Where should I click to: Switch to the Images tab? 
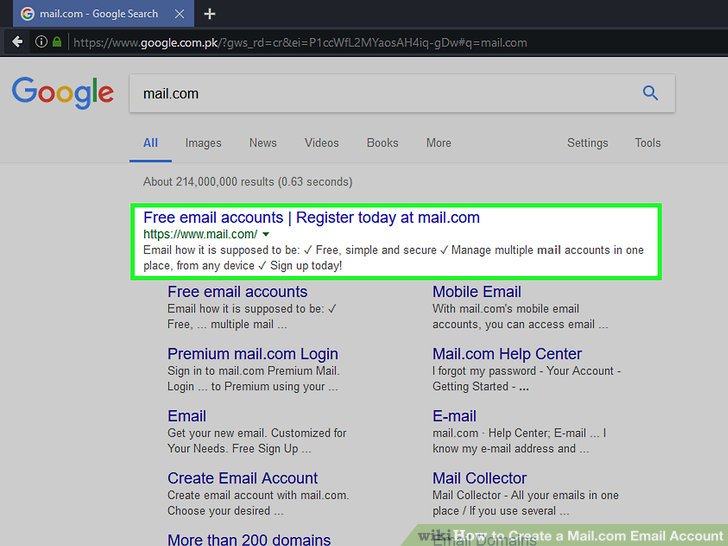203,143
